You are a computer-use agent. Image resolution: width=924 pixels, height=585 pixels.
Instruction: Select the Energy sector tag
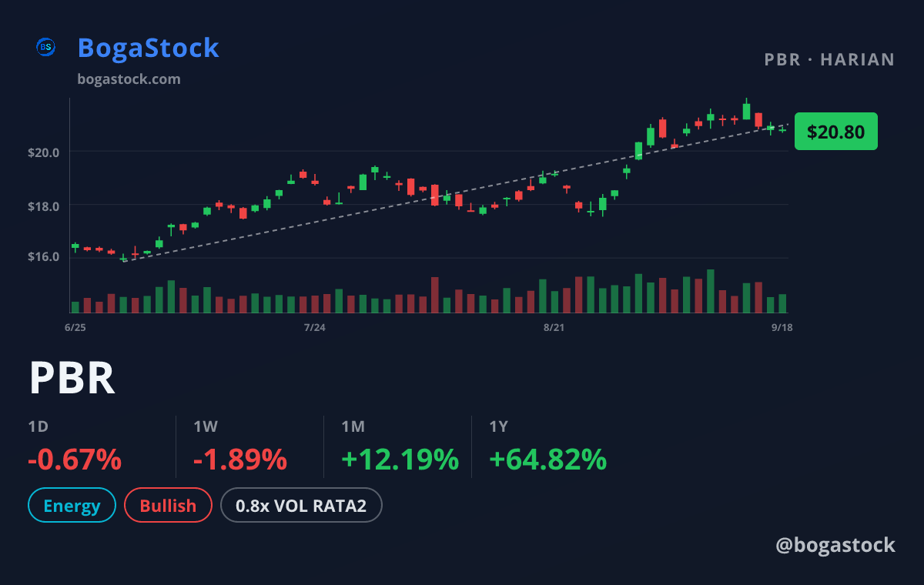(72, 506)
